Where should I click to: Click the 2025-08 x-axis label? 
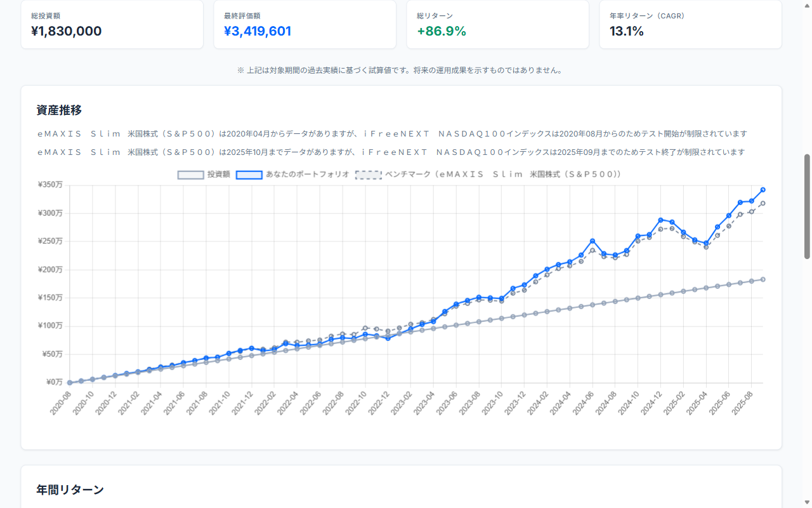[x=742, y=401]
